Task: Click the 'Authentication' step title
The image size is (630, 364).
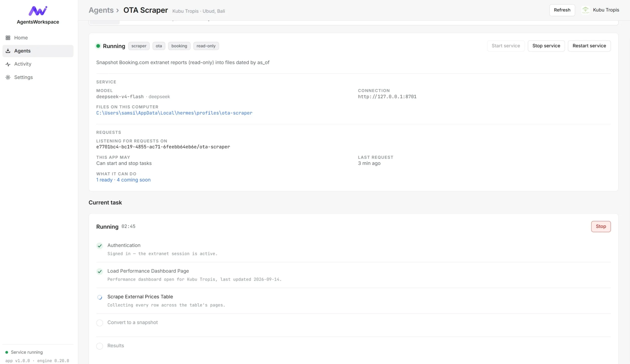Action: click(x=124, y=246)
